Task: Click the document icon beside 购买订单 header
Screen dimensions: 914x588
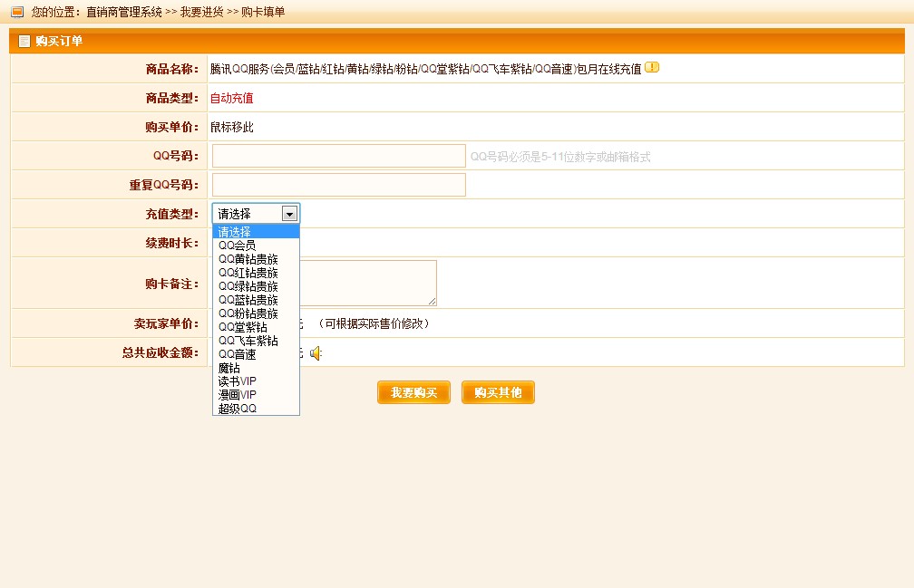Action: 24,41
